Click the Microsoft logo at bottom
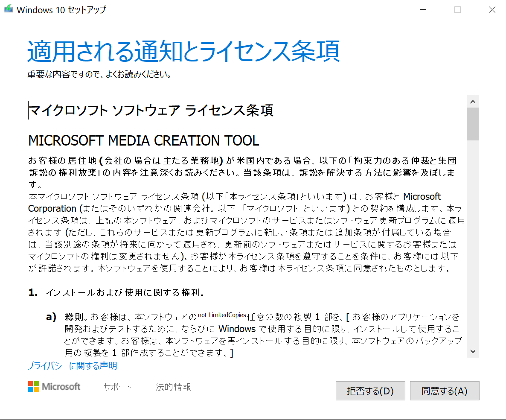 coord(54,386)
